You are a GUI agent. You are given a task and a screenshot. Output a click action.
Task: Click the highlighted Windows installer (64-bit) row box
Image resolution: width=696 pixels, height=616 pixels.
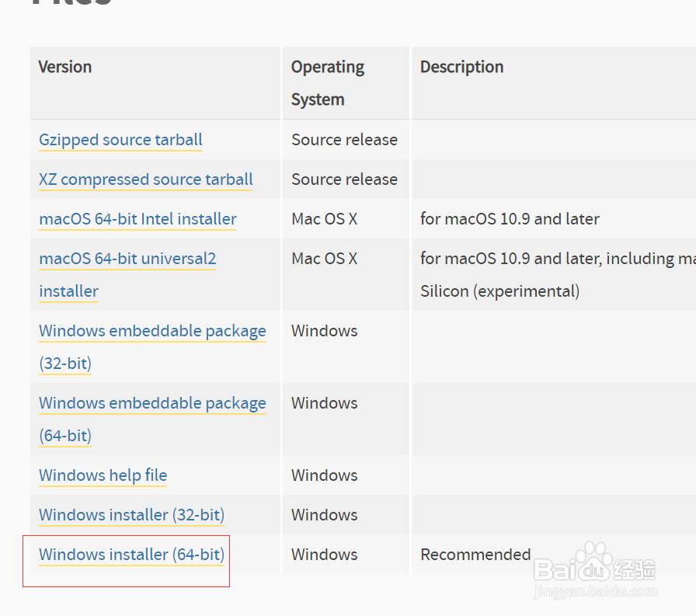tap(127, 561)
